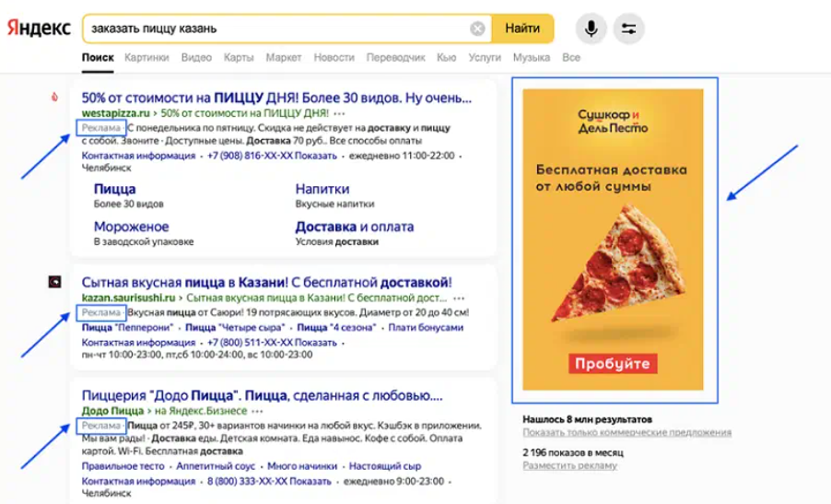831x504 pixels.
Task: Click the green Додо Пицца site link
Action: [x=112, y=411]
